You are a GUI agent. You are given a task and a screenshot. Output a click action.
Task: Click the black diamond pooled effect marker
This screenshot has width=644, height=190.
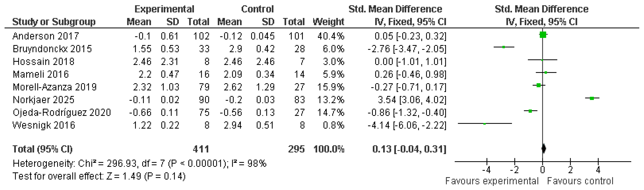[543, 149]
